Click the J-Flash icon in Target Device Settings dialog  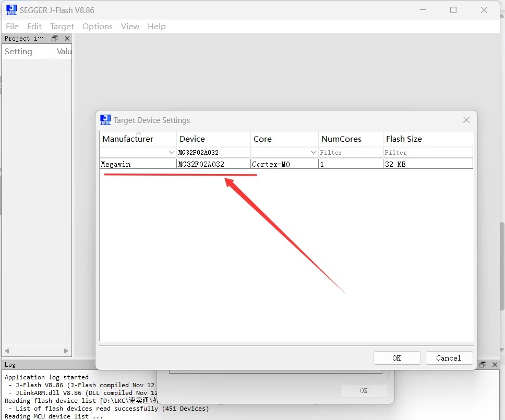pos(105,120)
